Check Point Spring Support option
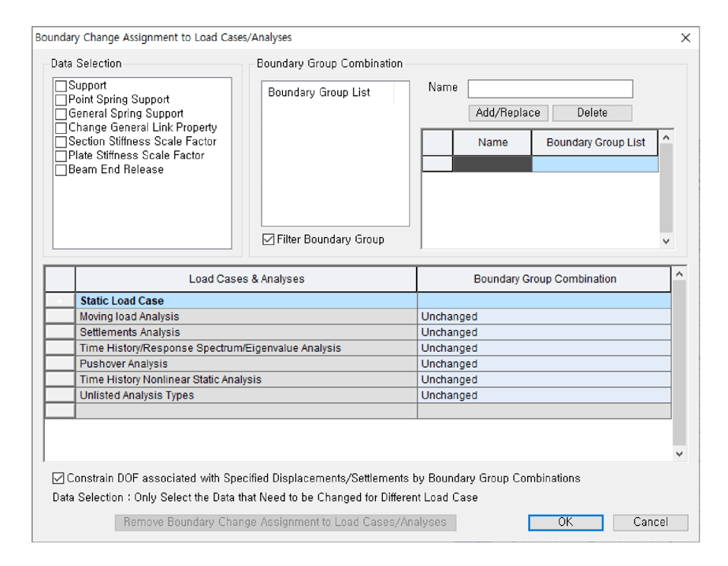728x566 pixels. (x=61, y=100)
